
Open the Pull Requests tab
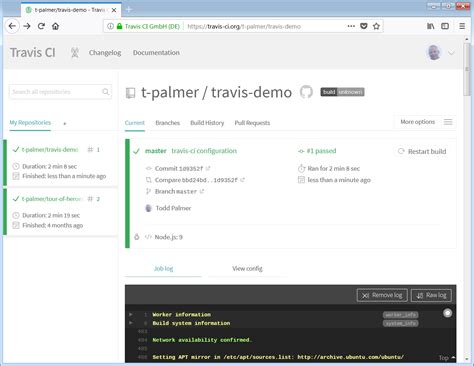pyautogui.click(x=252, y=123)
